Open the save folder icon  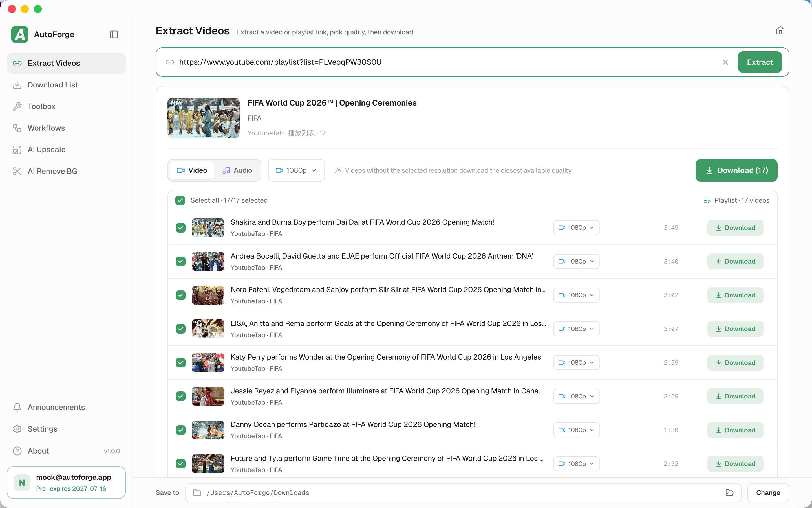pos(729,492)
